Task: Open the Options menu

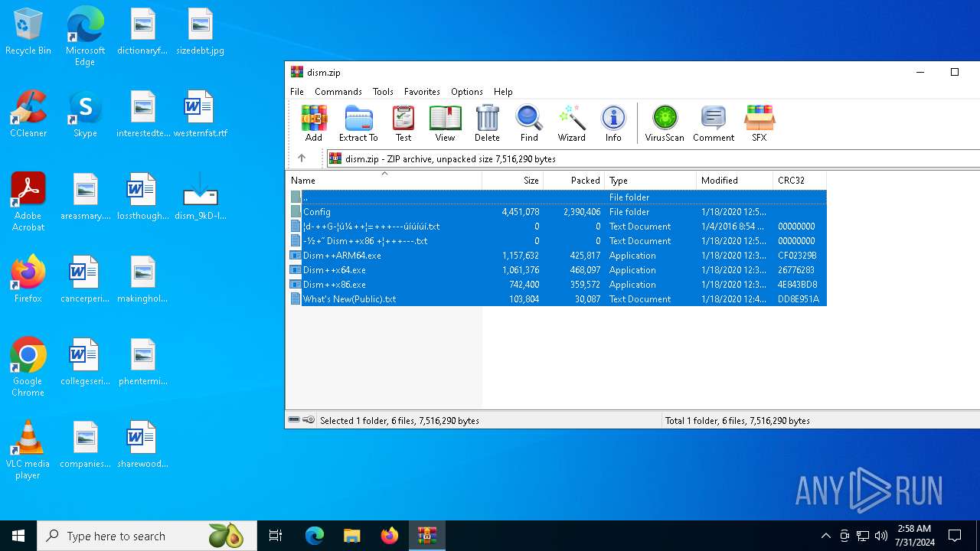Action: 467,91
